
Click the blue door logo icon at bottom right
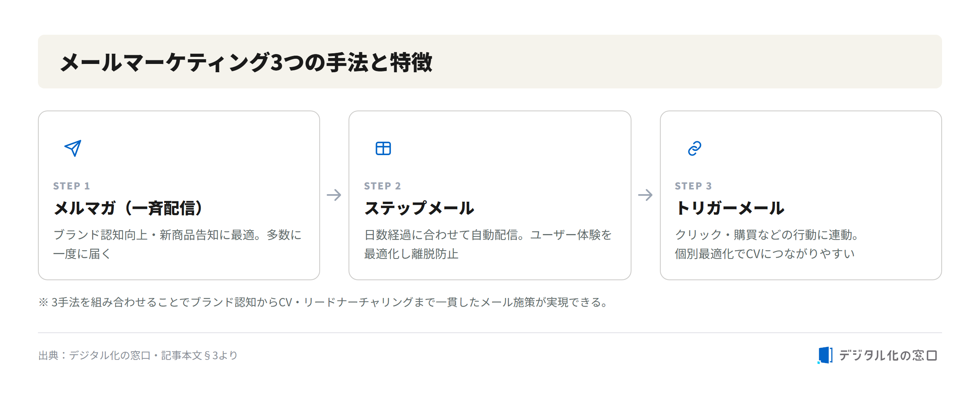point(825,355)
